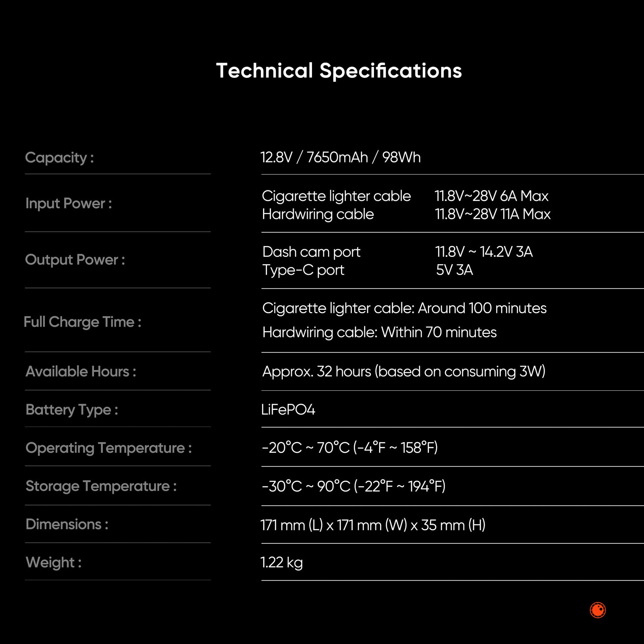The width and height of the screenshot is (644, 644).
Task: Click the Within 70 minutes line
Action: point(379,332)
